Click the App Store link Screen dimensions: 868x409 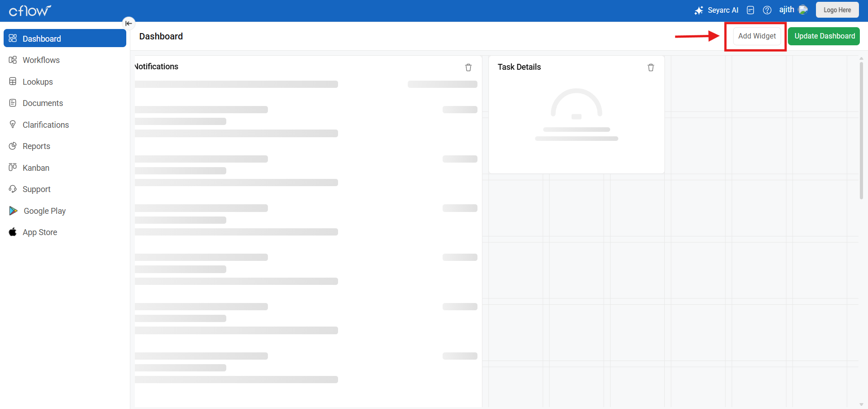[40, 232]
